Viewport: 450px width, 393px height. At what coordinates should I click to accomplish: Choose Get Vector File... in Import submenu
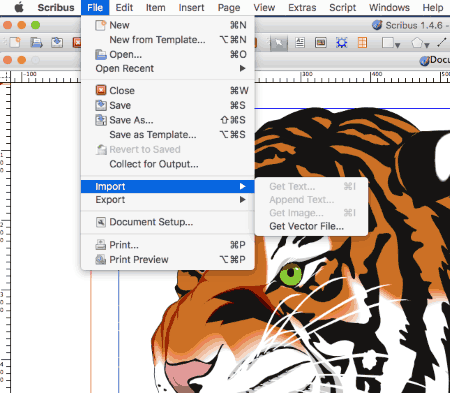coord(311,226)
